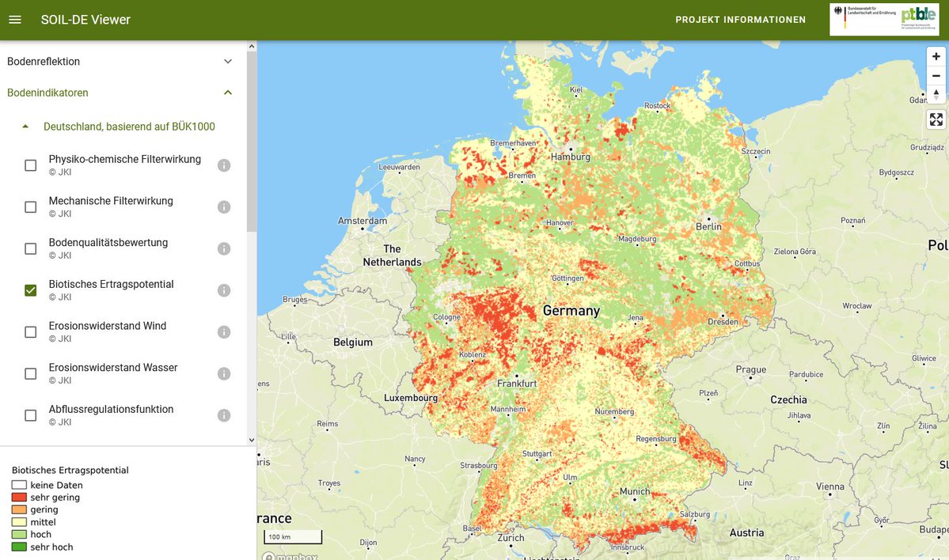This screenshot has width=949, height=560.
Task: Click the Dresden city label
Action: (723, 322)
